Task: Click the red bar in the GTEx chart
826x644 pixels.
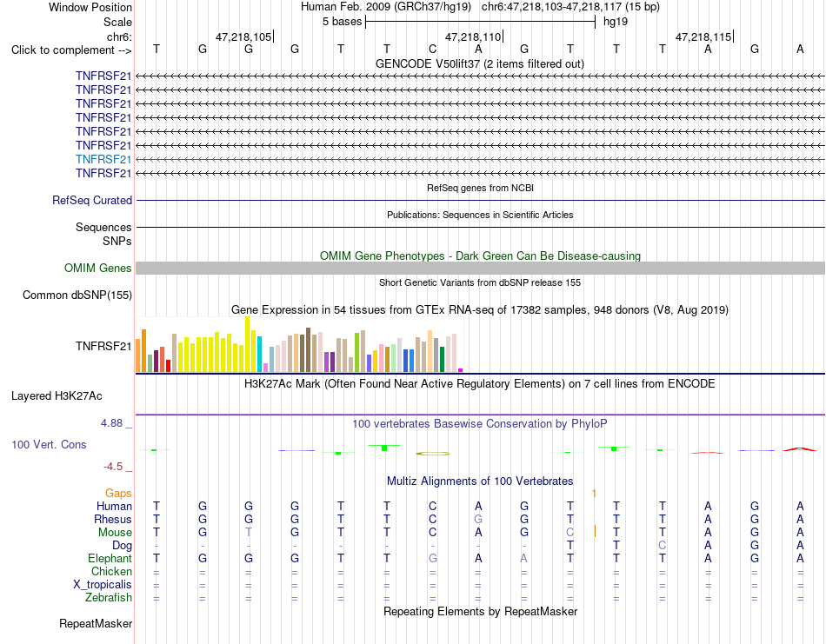Action: tap(168, 366)
